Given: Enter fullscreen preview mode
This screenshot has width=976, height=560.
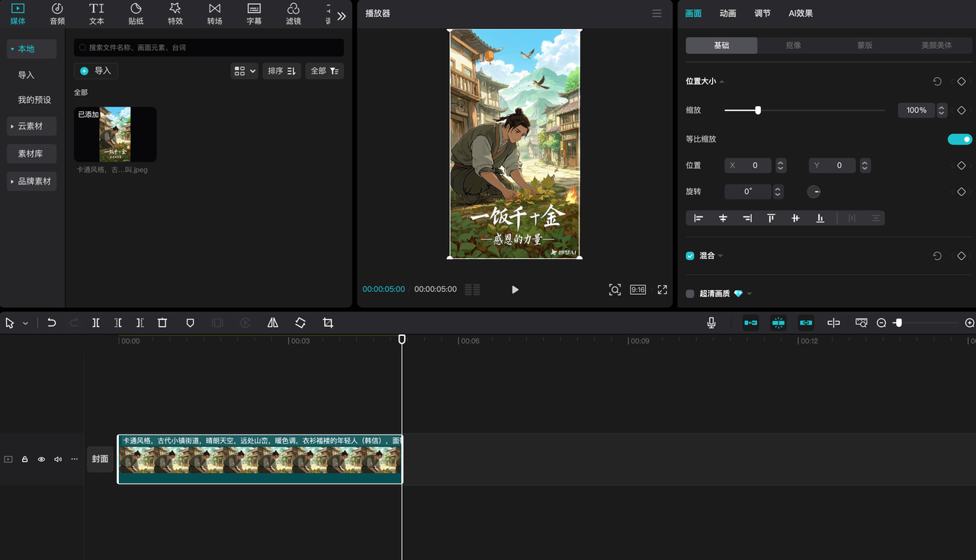Looking at the screenshot, I should click(x=662, y=290).
